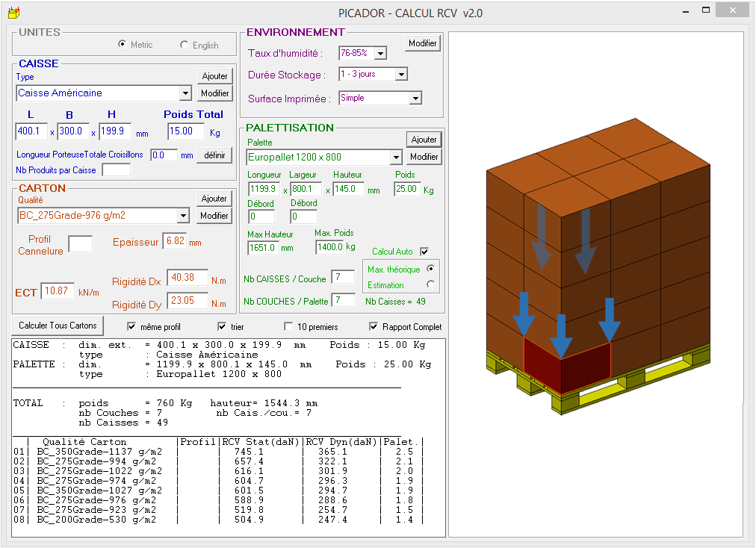Select the English units radio button
The image size is (756, 548).
(185, 45)
